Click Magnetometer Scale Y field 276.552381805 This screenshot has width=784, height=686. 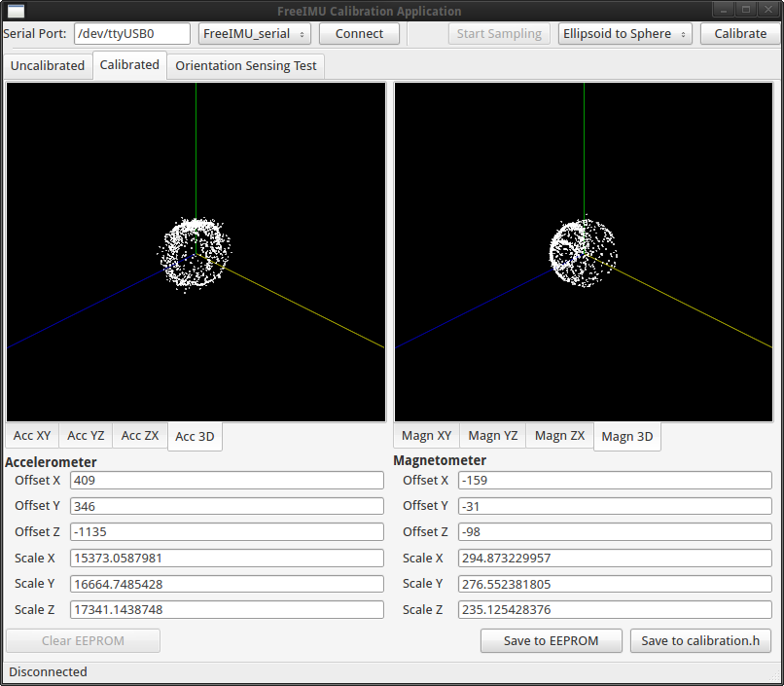[615, 584]
